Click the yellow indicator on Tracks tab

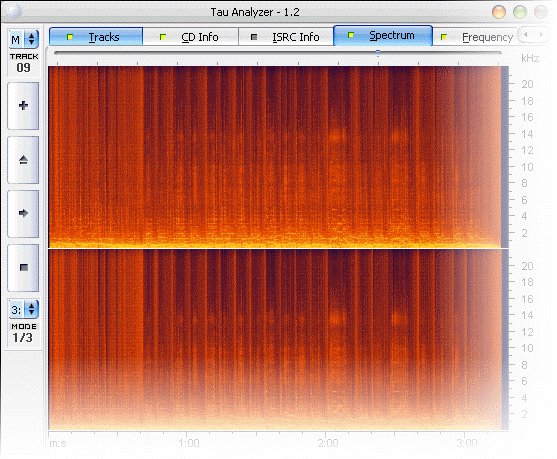[x=70, y=37]
